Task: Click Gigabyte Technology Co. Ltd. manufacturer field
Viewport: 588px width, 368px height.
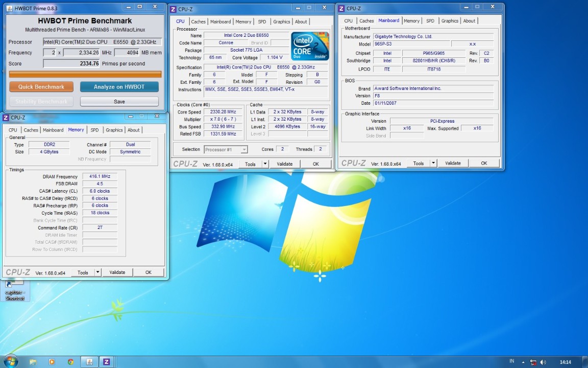Action: (433, 36)
